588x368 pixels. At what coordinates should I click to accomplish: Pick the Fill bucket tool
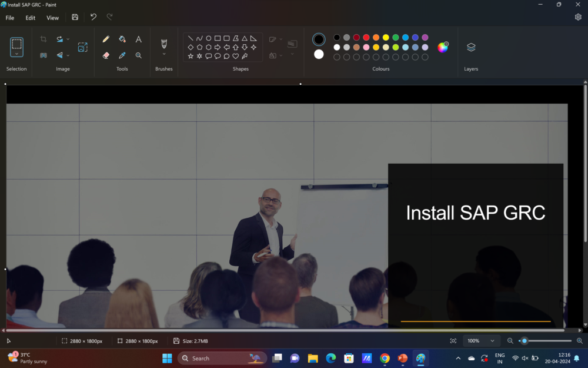(x=122, y=39)
